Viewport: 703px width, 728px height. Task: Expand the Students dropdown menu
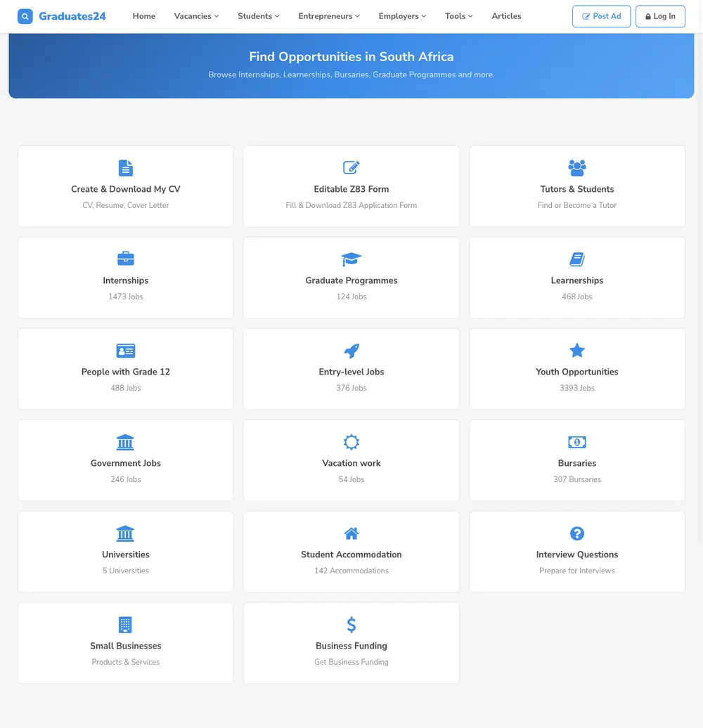click(259, 16)
